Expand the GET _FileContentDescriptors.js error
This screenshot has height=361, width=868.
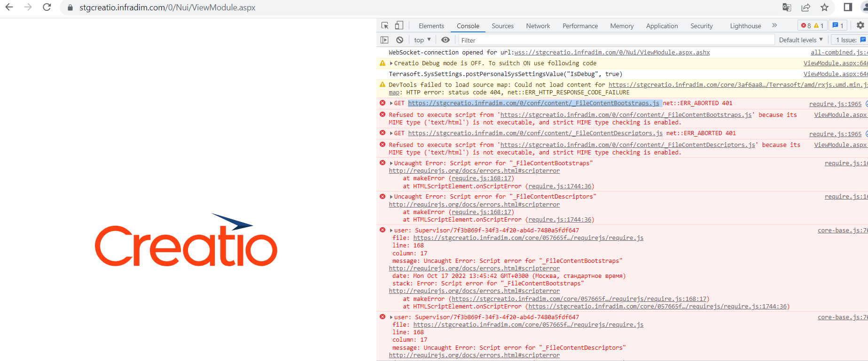391,133
